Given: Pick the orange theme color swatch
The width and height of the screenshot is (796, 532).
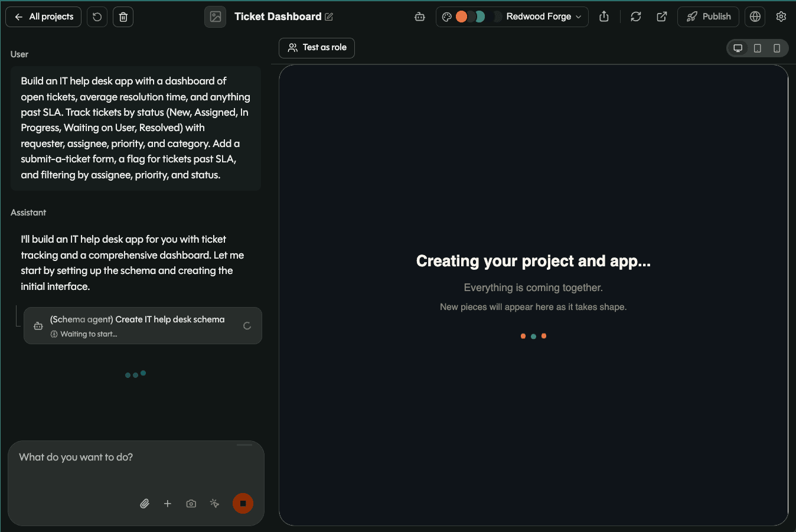Looking at the screenshot, I should [461, 17].
